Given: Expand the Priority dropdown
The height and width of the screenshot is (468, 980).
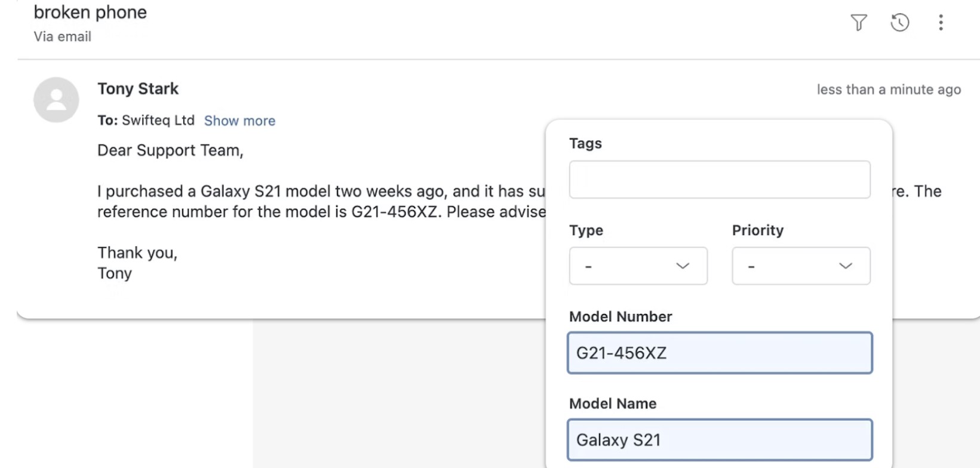Looking at the screenshot, I should coord(800,266).
